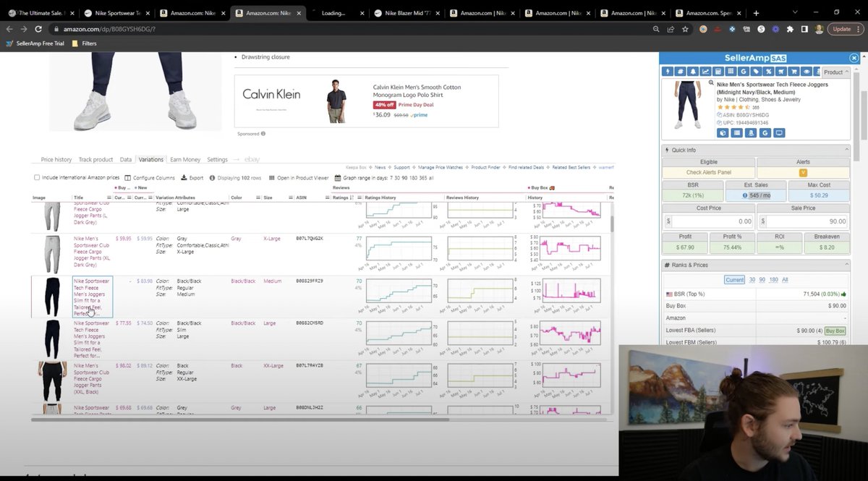Screen dimensions: 868x481
Task: Open the Track product tab
Action: point(96,159)
